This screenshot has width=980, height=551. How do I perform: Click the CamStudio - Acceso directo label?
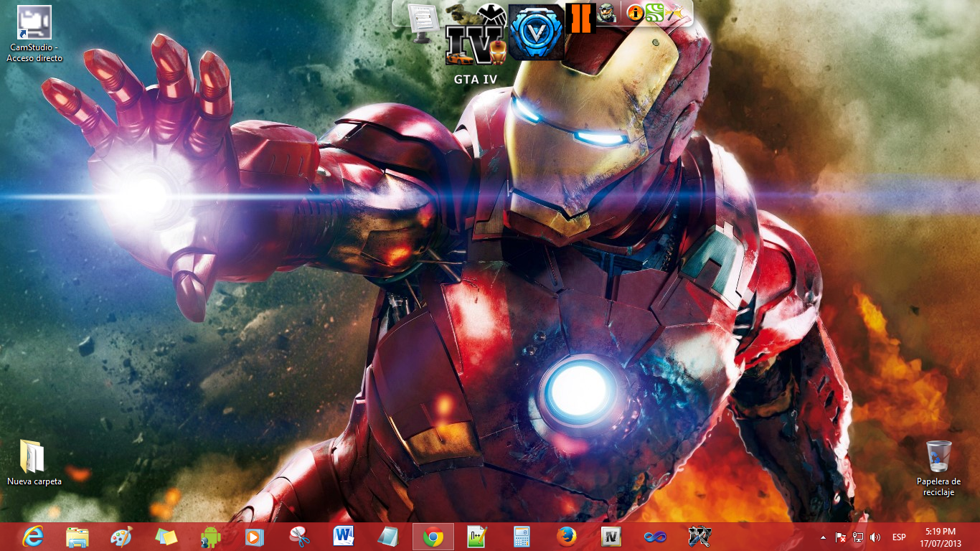click(x=34, y=52)
